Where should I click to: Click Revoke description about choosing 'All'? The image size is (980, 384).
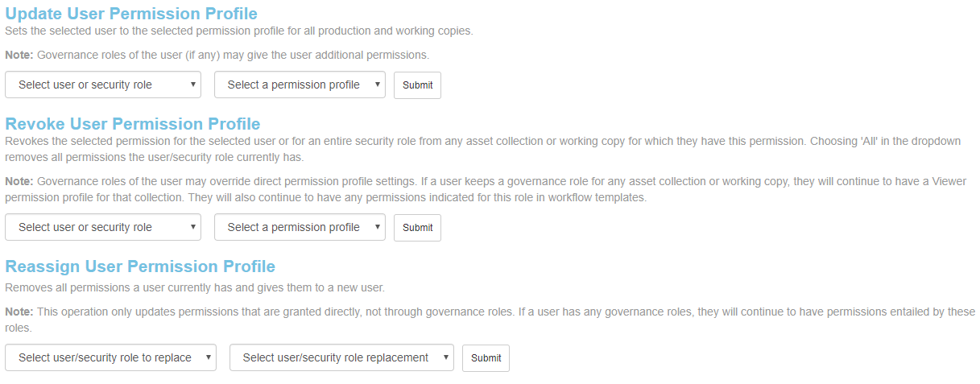pos(482,149)
